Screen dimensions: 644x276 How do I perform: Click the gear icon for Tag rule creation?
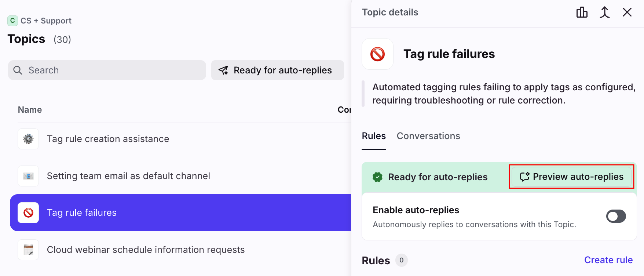[x=28, y=139]
